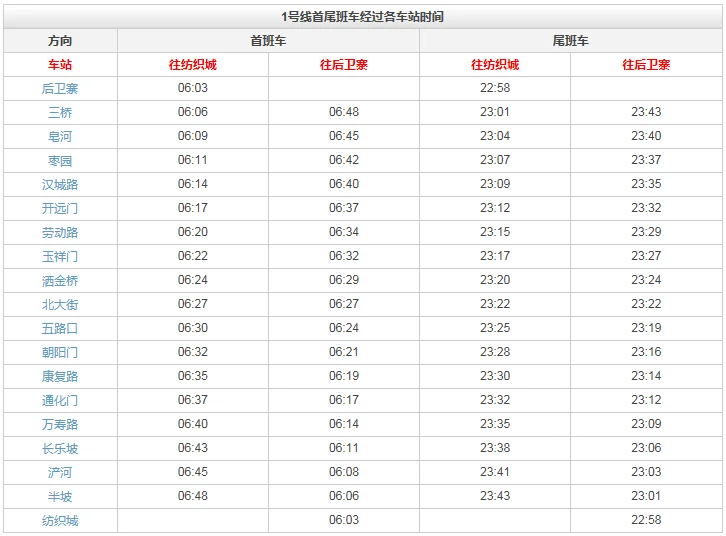Image resolution: width=726 pixels, height=536 pixels.
Task: Open the 劳动路 station link
Action: click(x=60, y=232)
